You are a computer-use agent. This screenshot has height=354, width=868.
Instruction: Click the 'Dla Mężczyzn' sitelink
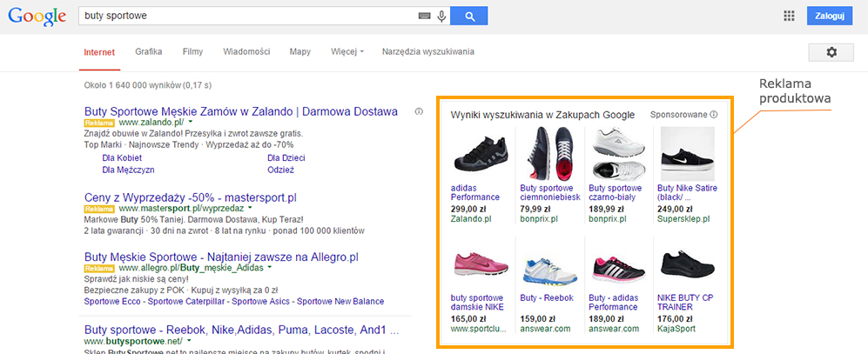129,170
